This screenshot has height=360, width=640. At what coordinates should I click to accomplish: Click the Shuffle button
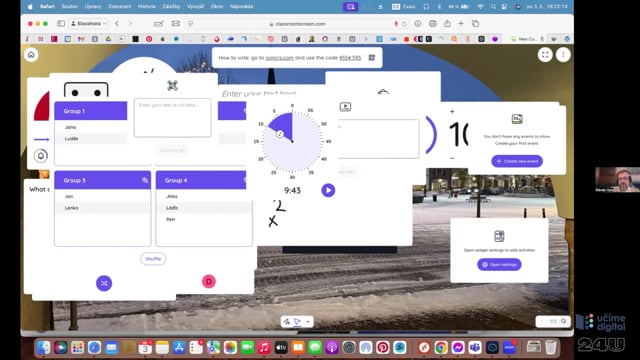tap(153, 259)
